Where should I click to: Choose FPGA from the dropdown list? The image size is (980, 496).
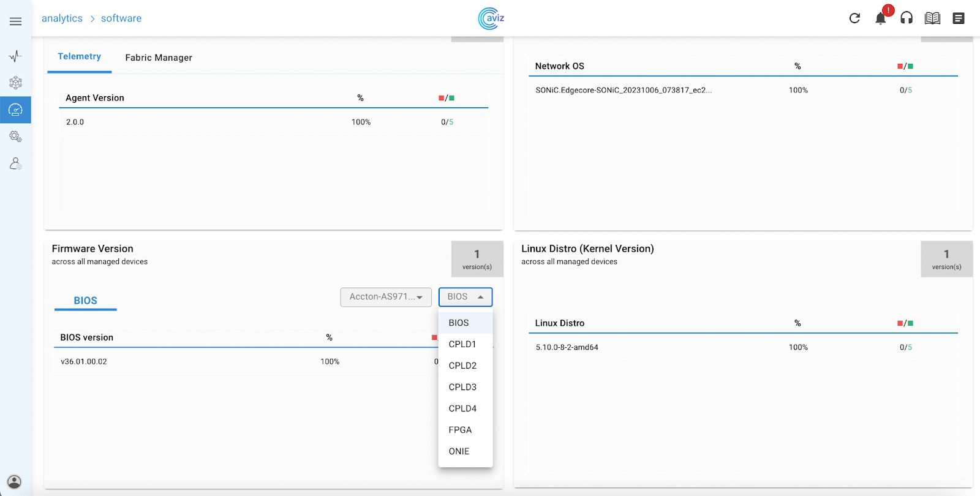466,430
